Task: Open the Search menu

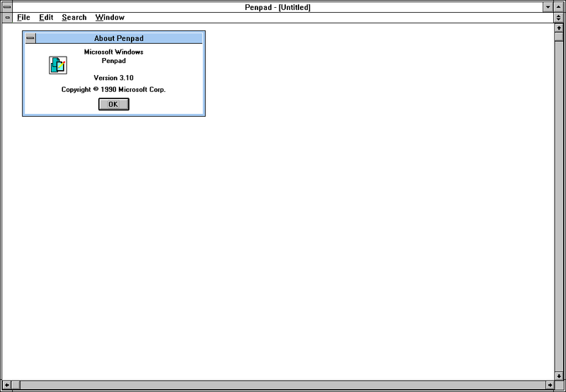Action: [74, 17]
